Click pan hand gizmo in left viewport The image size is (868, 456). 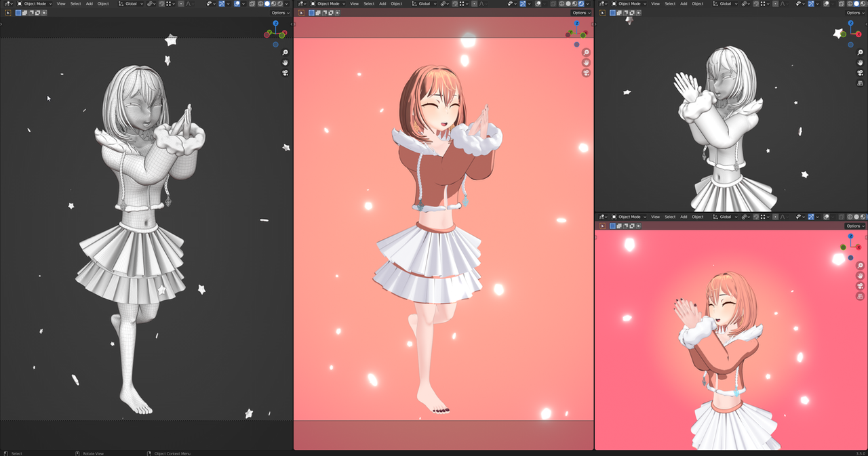pos(285,63)
